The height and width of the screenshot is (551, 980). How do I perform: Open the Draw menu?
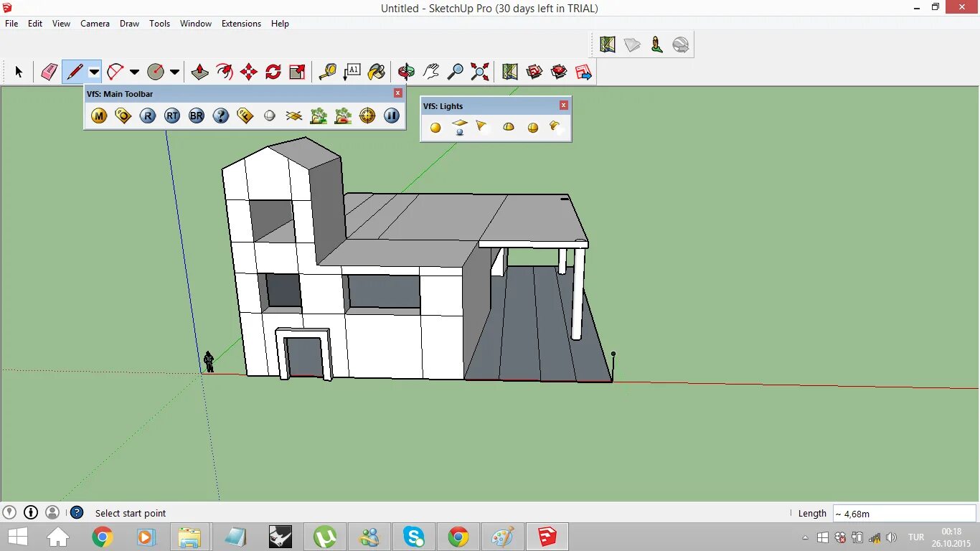pos(129,24)
